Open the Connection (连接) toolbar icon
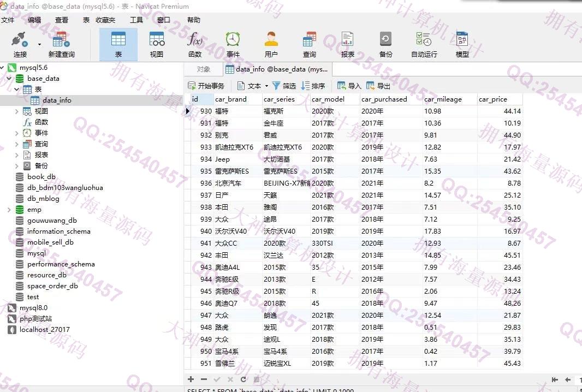 pos(20,44)
